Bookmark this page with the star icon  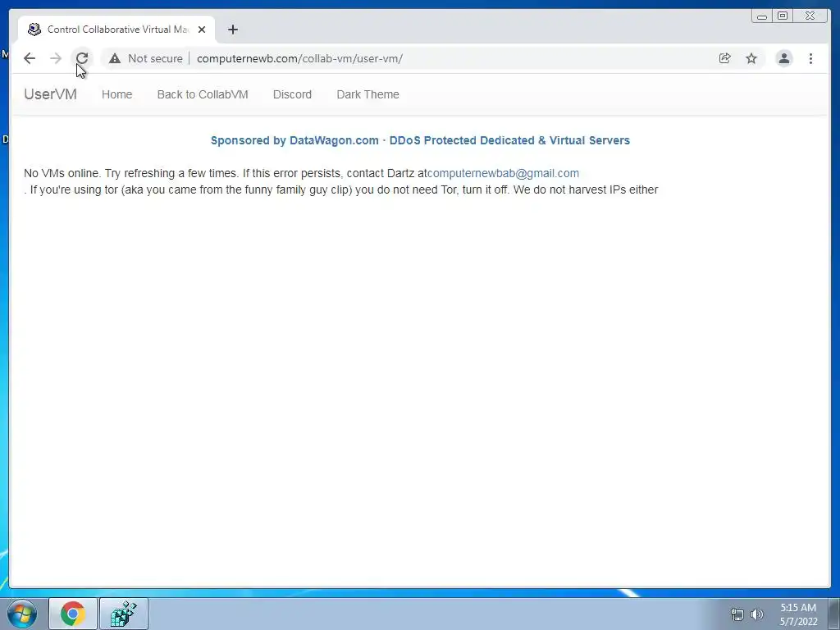pos(751,58)
